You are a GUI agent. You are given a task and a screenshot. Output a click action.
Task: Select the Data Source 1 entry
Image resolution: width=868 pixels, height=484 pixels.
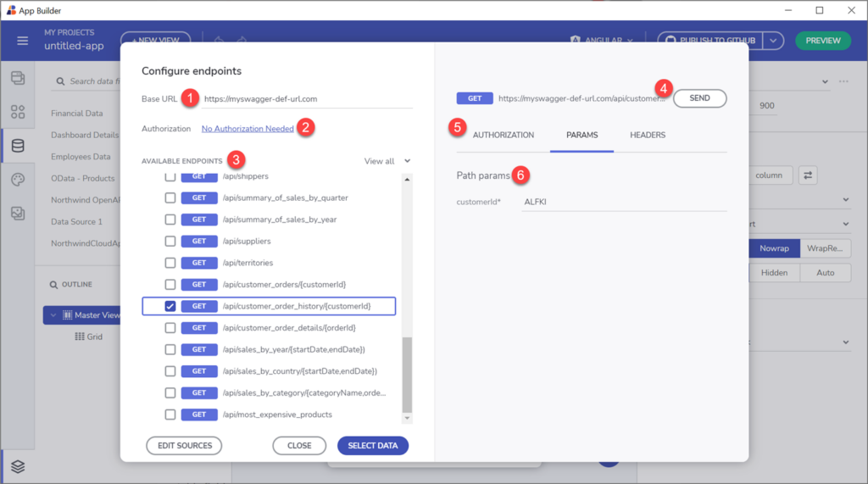coord(77,221)
